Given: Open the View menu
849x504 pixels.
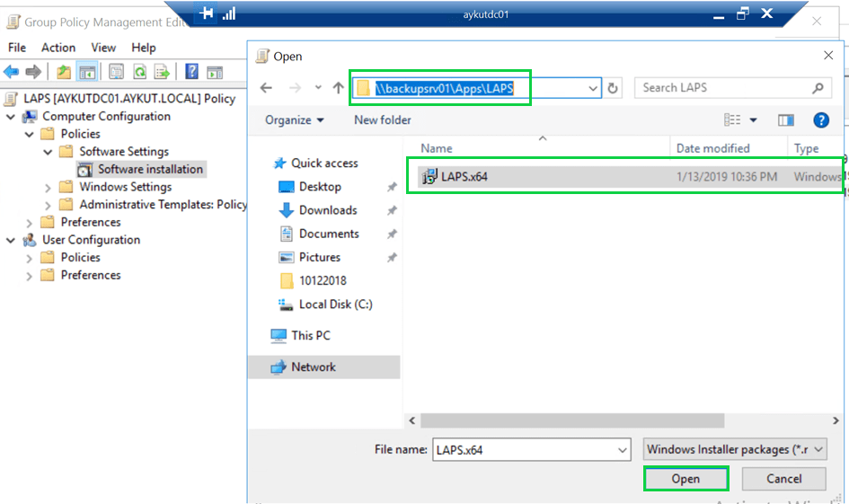Looking at the screenshot, I should point(103,48).
